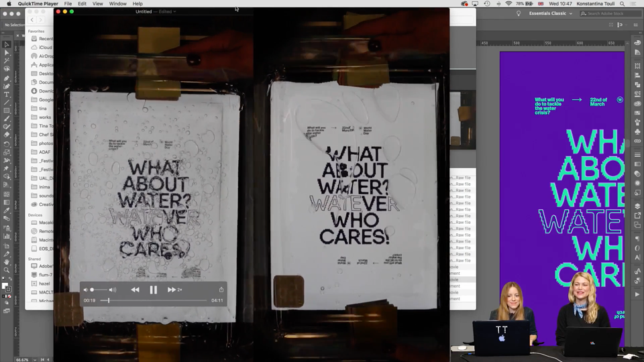Click the Spotlight search icon in menu bar
Viewport: 644px width, 362px height.
click(x=623, y=4)
